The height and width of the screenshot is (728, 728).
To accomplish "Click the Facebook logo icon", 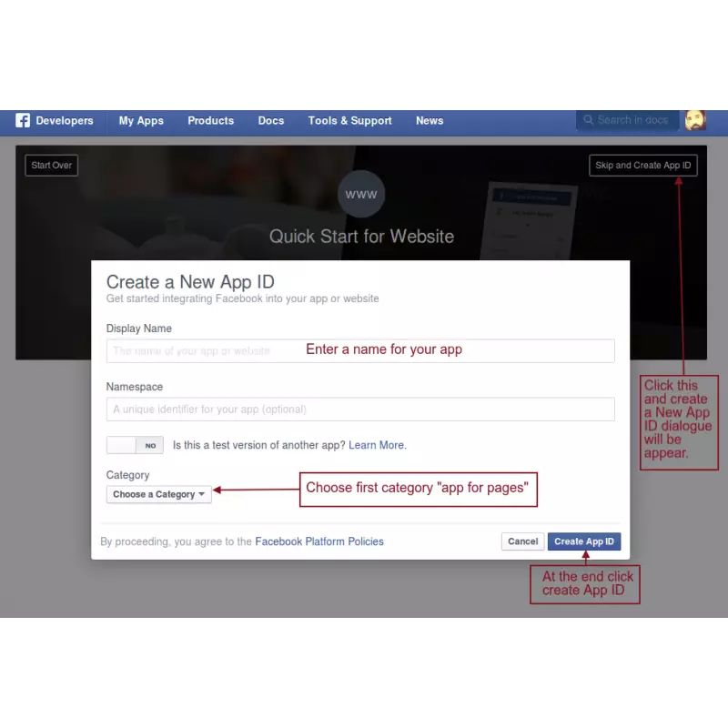I will [x=22, y=121].
